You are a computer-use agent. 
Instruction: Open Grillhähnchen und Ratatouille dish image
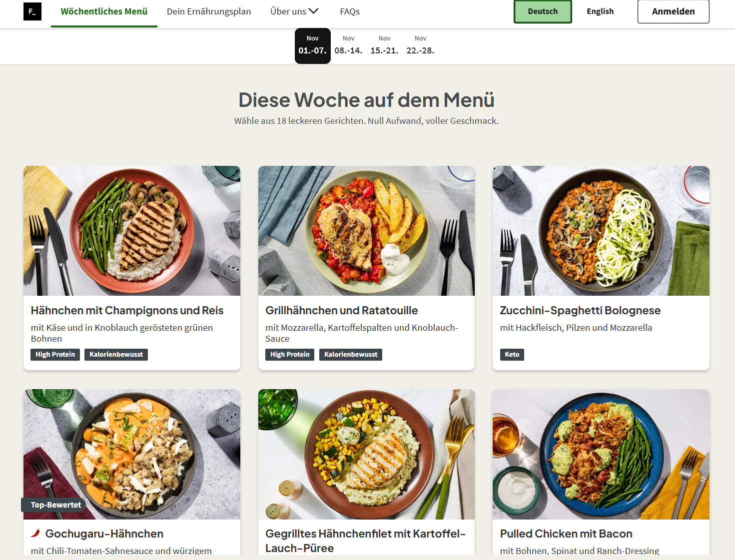click(366, 231)
